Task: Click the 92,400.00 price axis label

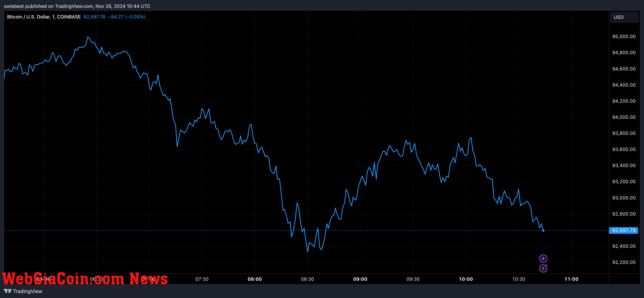Action: pyautogui.click(x=624, y=246)
